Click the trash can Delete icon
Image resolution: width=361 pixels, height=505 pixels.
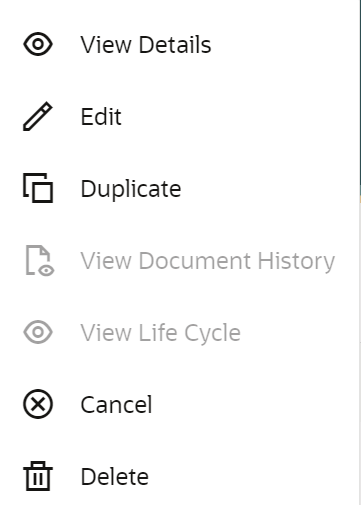(38, 476)
